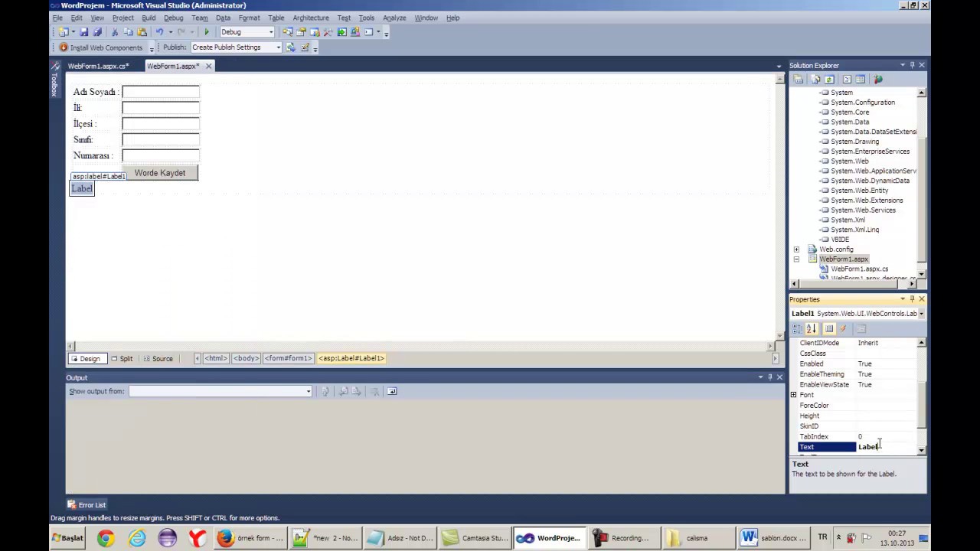Switch to Camtasia Studio in taskbar
The image size is (980, 551).
coord(475,538)
